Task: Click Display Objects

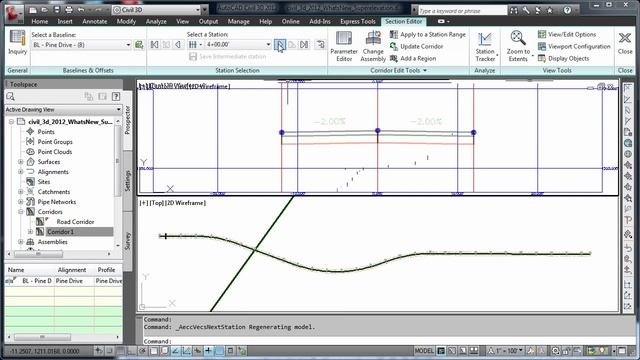Action: [563, 58]
